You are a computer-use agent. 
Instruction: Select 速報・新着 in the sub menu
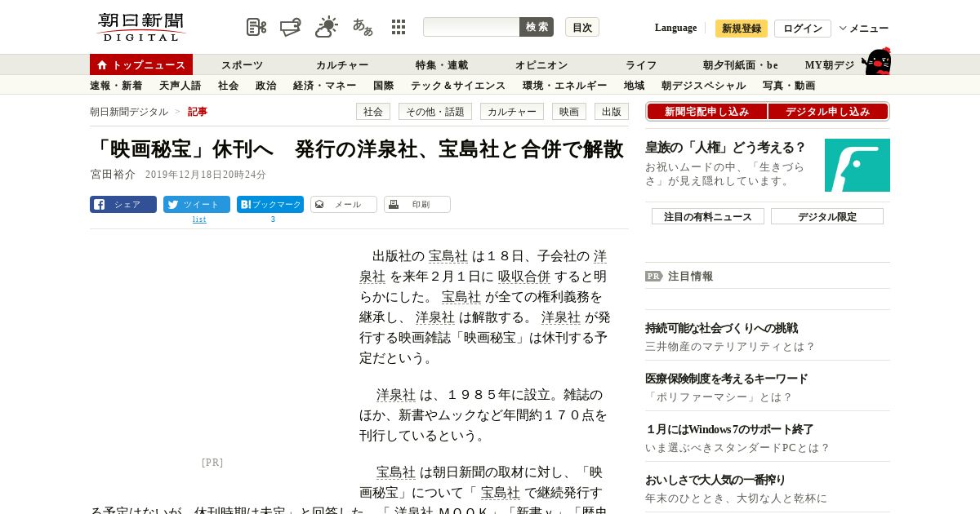tap(116, 86)
